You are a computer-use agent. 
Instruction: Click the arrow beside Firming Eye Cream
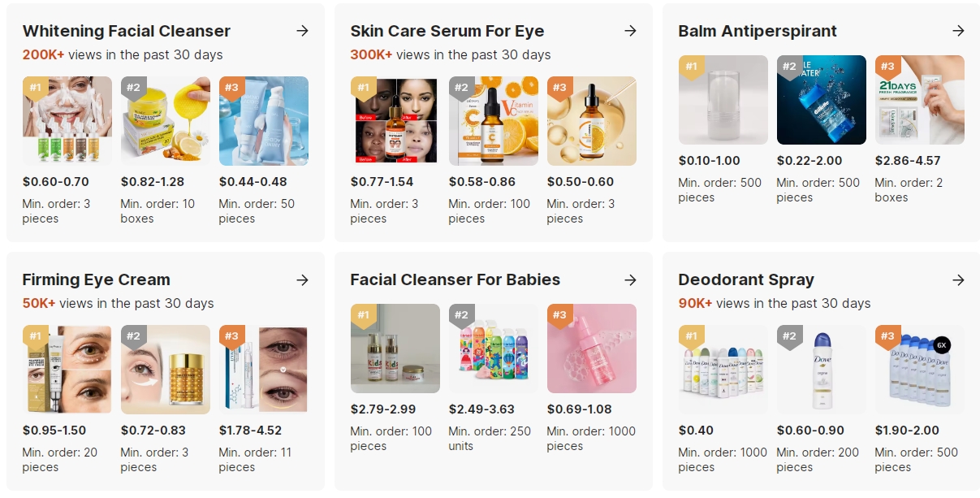click(x=302, y=279)
